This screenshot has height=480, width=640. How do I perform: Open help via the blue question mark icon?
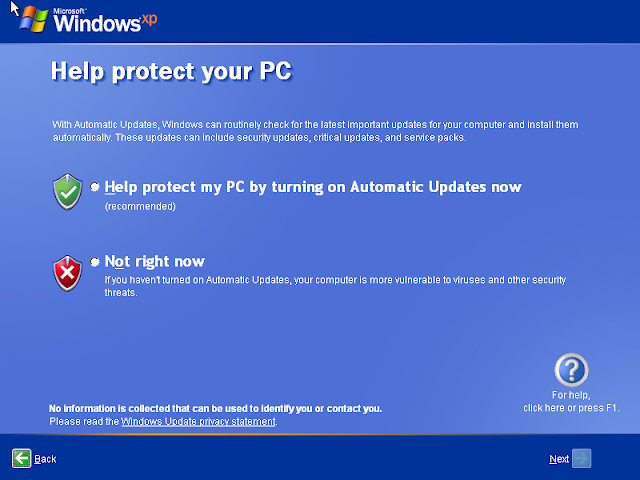click(x=571, y=370)
